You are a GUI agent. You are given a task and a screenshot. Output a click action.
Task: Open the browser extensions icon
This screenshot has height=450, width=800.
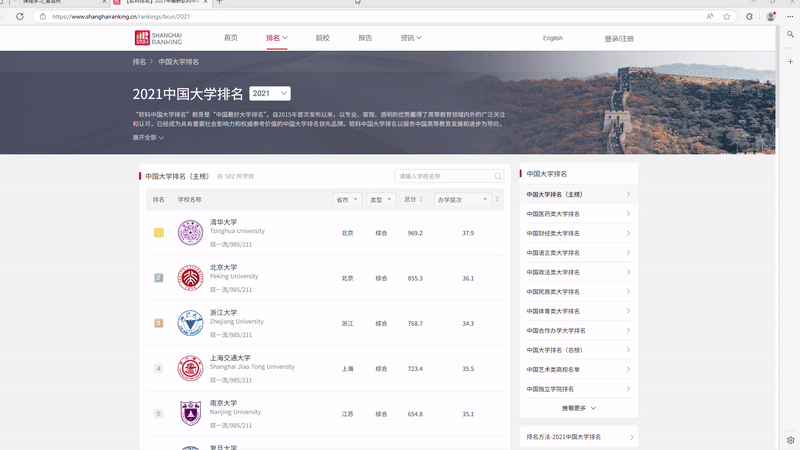[x=749, y=16]
